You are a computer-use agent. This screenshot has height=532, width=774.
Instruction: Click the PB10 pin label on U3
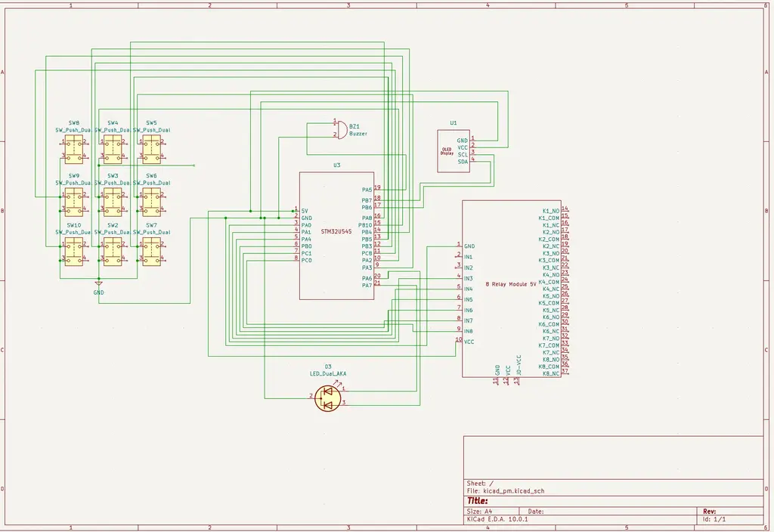pos(365,225)
